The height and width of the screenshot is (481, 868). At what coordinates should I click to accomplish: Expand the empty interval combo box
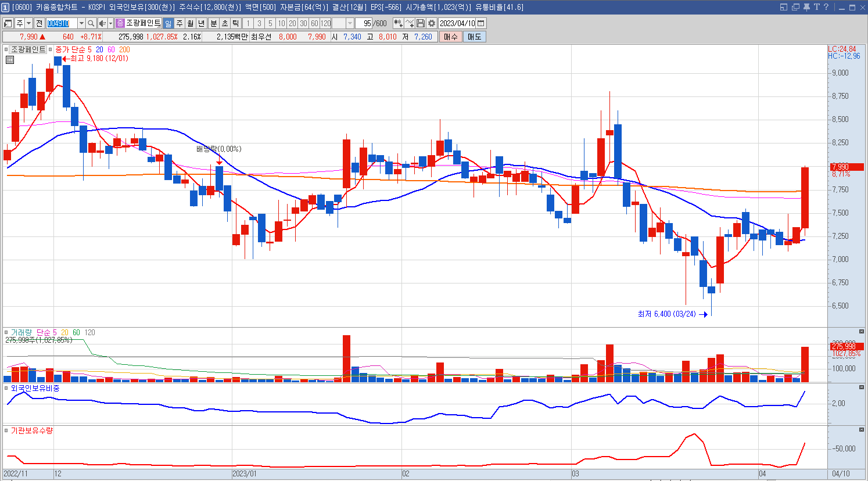(350, 23)
